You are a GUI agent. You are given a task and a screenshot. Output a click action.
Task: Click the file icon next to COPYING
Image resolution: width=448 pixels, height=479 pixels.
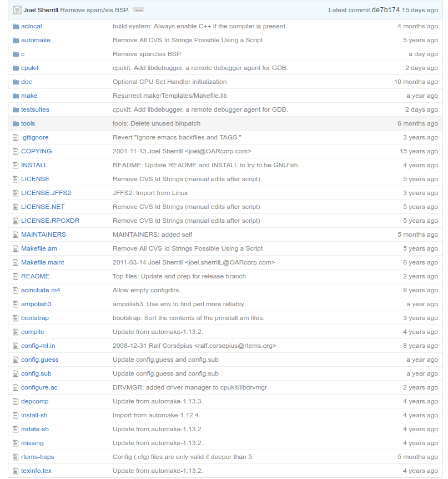[15, 151]
